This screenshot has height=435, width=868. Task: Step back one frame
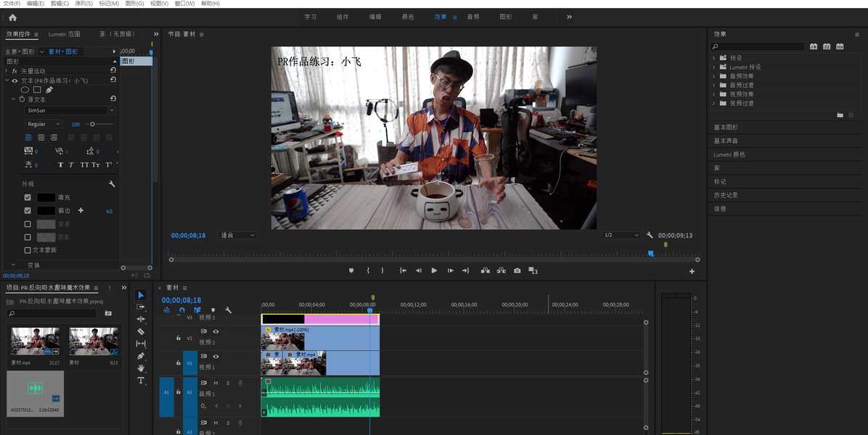(419, 271)
